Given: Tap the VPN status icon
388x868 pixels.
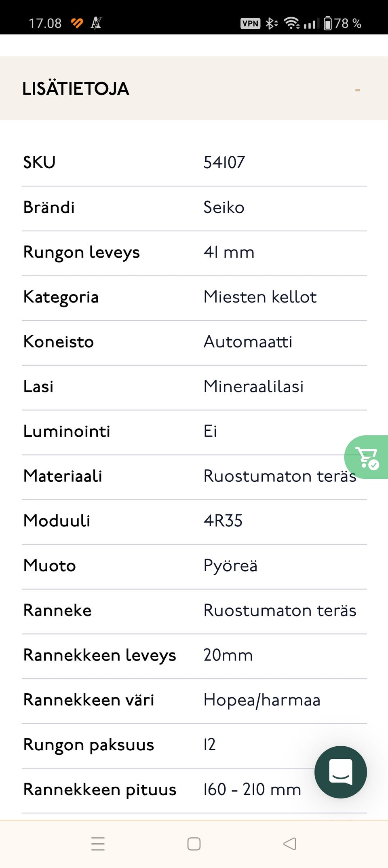Looking at the screenshot, I should [x=251, y=23].
